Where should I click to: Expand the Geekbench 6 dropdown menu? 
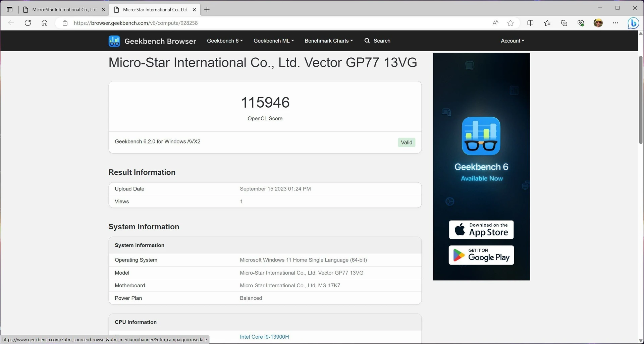[x=225, y=41]
